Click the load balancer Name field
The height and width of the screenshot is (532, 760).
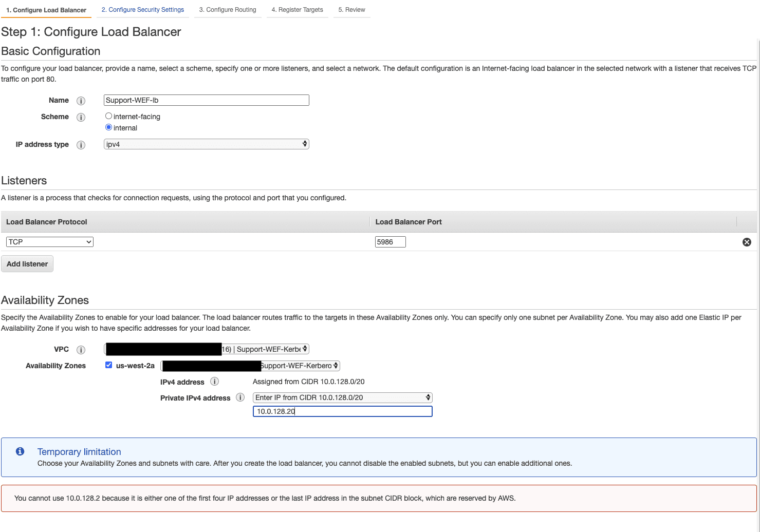pyautogui.click(x=206, y=100)
